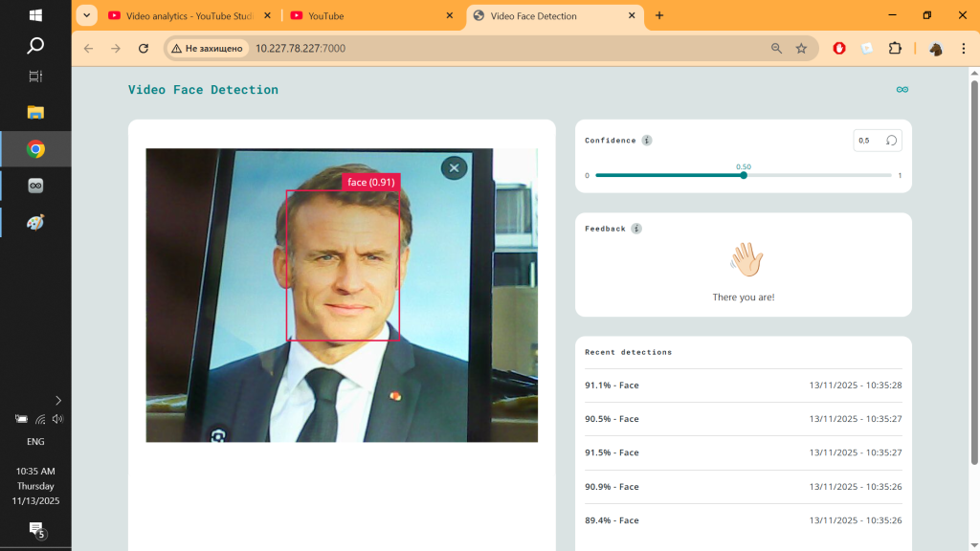This screenshot has height=551, width=980.
Task: Open the browser extensions puzzle icon
Action: tap(895, 49)
